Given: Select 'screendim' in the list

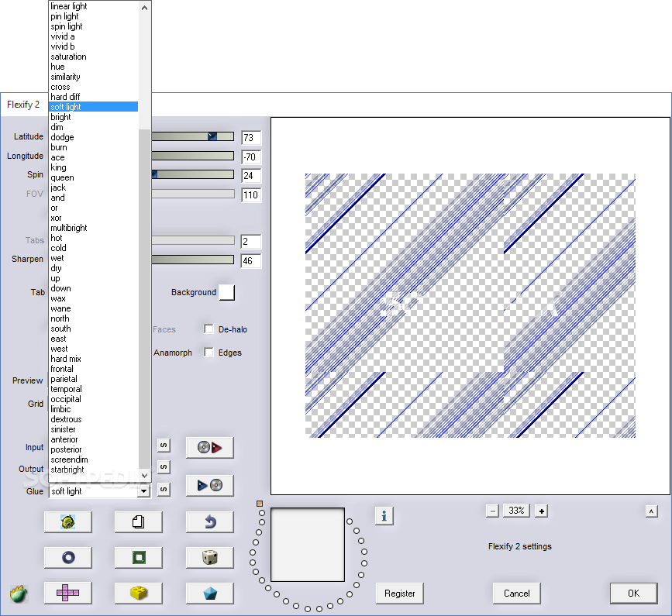Looking at the screenshot, I should (94, 459).
